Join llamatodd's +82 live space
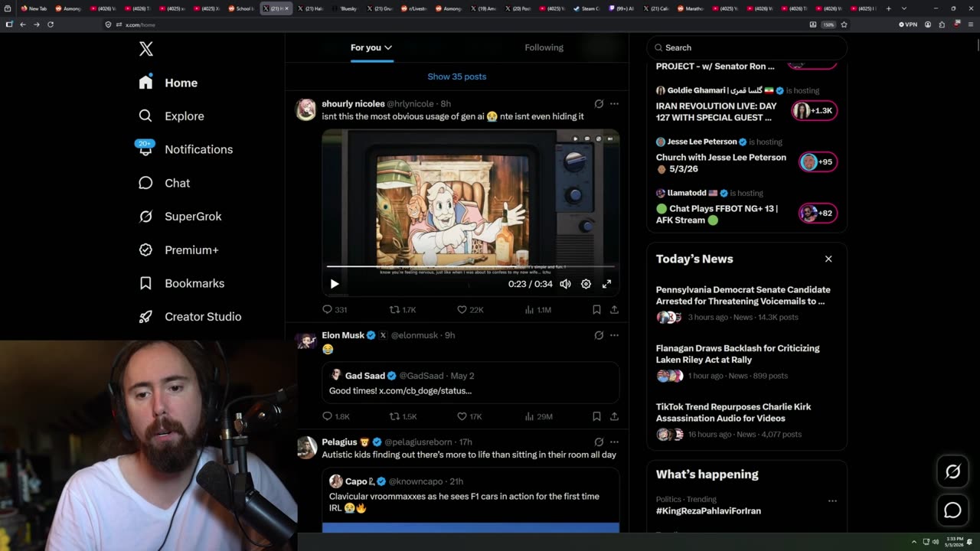The image size is (980, 551). 818,213
